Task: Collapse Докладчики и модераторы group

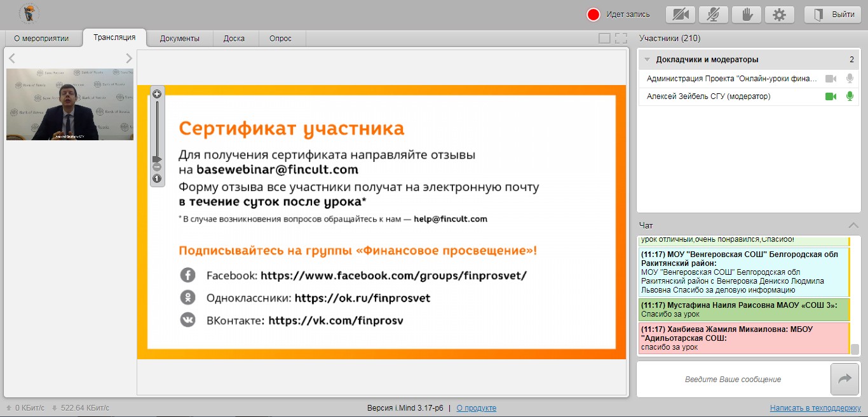Action: (647, 60)
